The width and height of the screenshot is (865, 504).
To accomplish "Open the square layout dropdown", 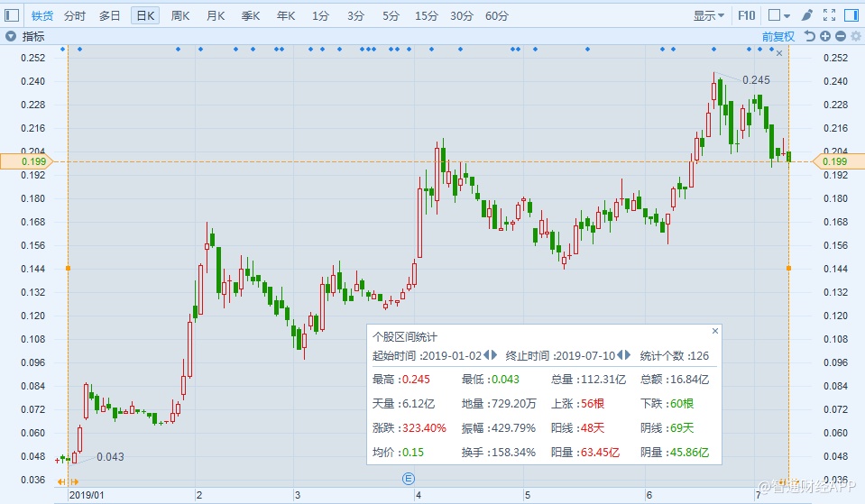I will click(778, 15).
